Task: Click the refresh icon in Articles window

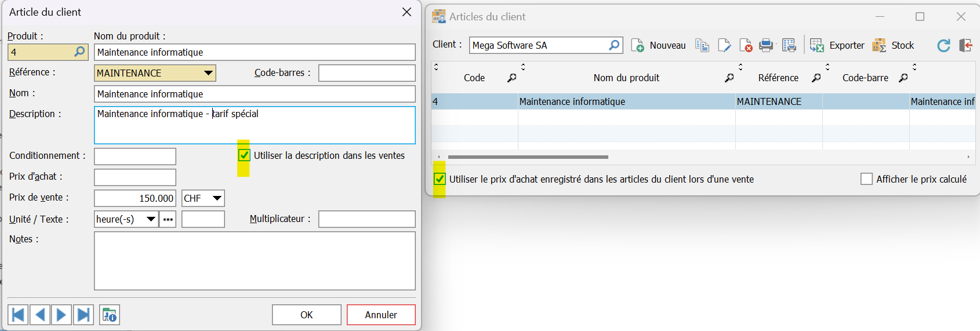Action: coord(943,45)
